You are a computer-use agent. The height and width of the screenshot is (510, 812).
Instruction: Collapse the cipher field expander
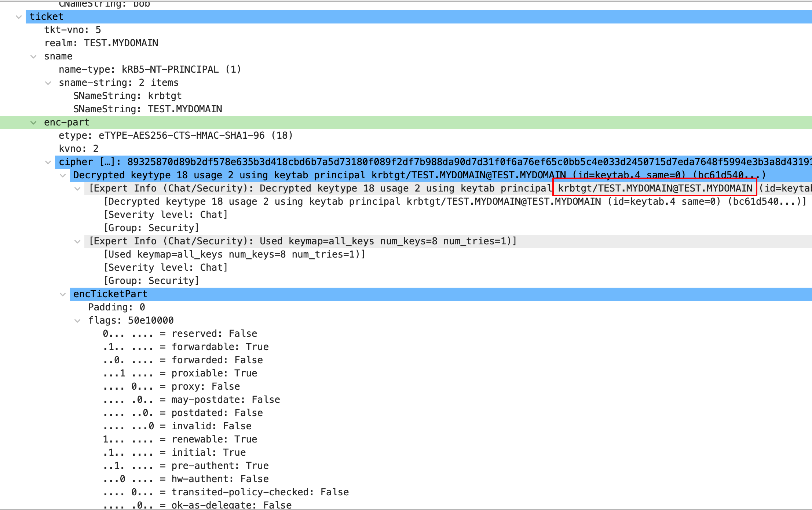tap(48, 162)
